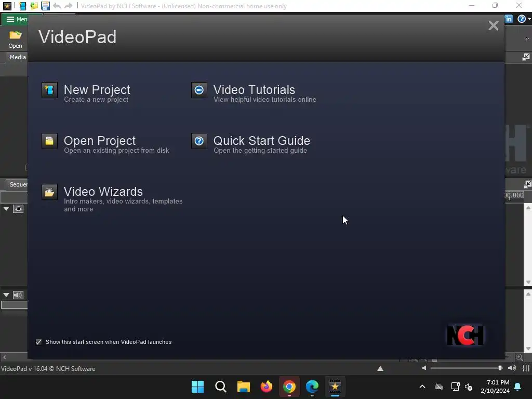Open the green Menu button
Screen dimensions: 532x399
point(15,19)
